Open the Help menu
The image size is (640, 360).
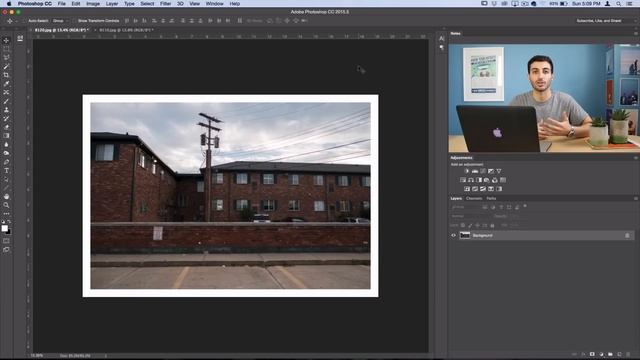click(x=234, y=4)
